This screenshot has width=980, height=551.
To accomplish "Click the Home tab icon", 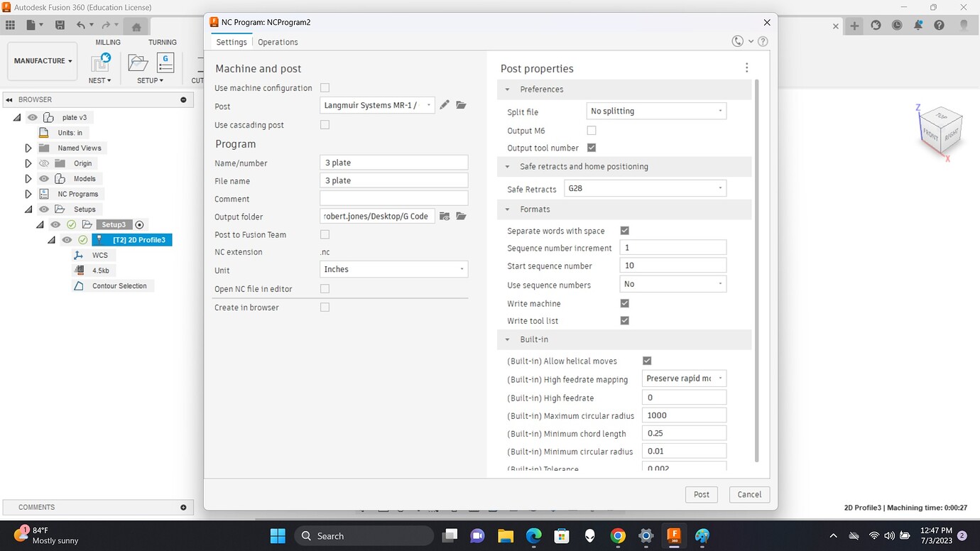I will point(136,27).
